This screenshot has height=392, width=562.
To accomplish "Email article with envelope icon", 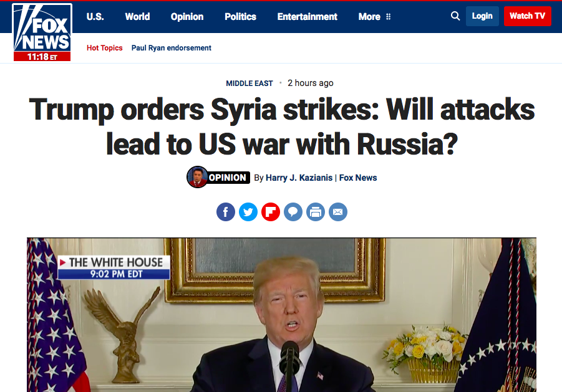I will pos(338,212).
